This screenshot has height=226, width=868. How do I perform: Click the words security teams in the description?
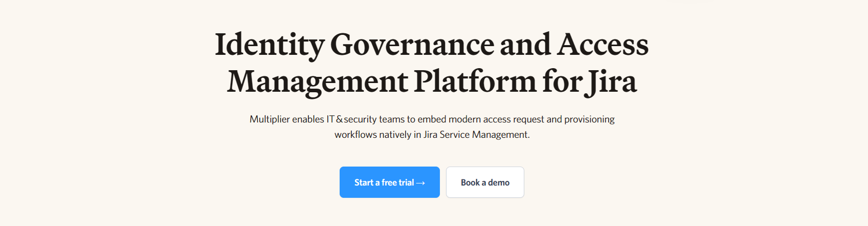[x=374, y=119]
